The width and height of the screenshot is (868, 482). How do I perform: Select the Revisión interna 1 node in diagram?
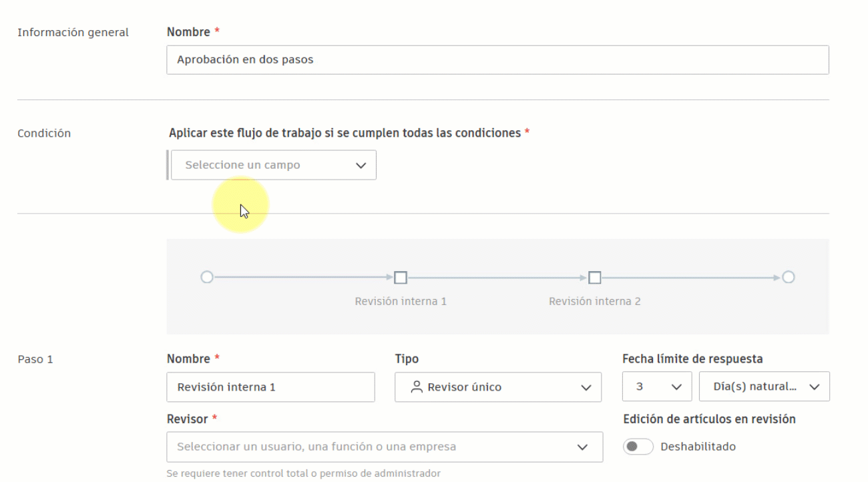click(x=401, y=276)
